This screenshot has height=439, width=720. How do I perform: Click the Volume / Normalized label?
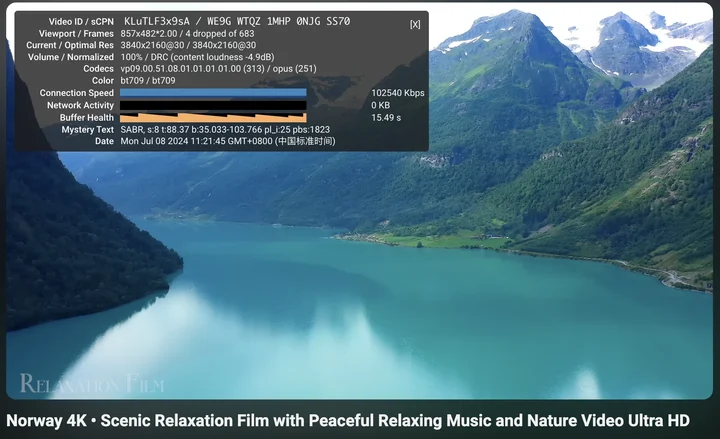coord(71,57)
